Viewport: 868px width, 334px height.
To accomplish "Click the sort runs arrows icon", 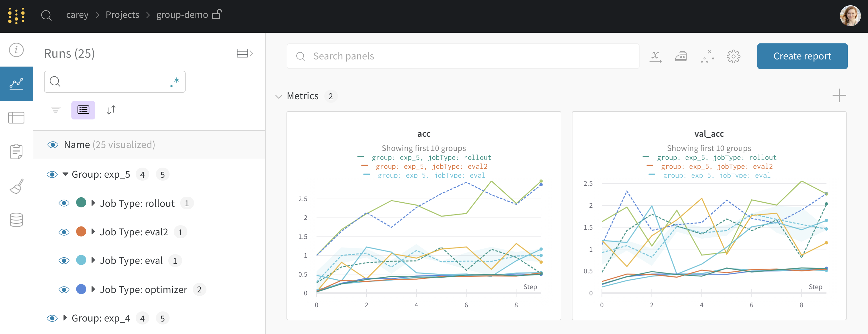I will (x=111, y=110).
